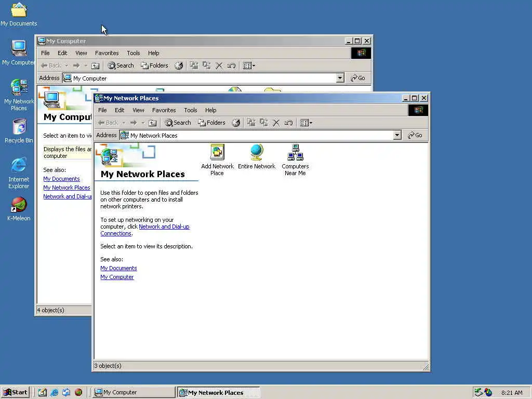Viewport: 532px width, 399px height.
Task: Click Go button in My Network Places
Action: [x=415, y=135]
